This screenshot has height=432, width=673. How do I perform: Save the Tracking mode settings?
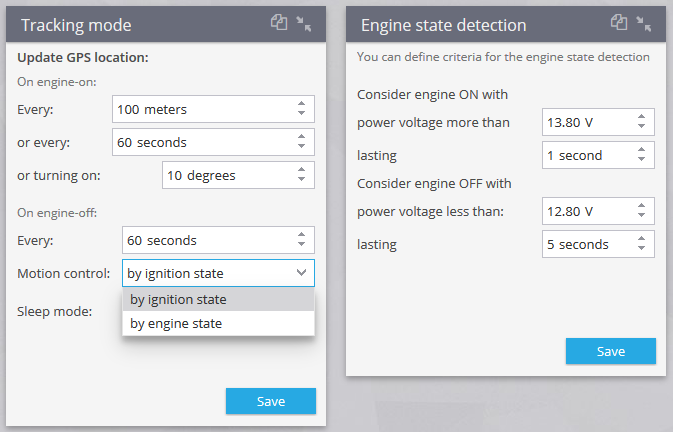pos(271,401)
